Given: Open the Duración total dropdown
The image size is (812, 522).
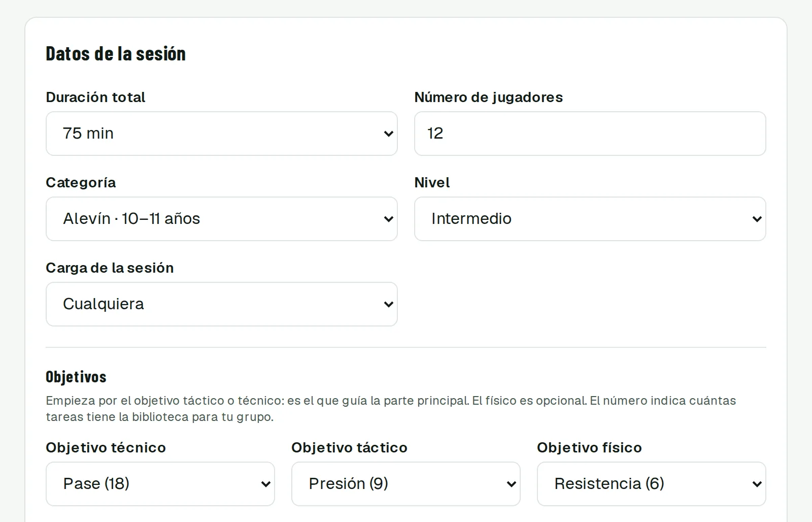Looking at the screenshot, I should click(x=222, y=134).
